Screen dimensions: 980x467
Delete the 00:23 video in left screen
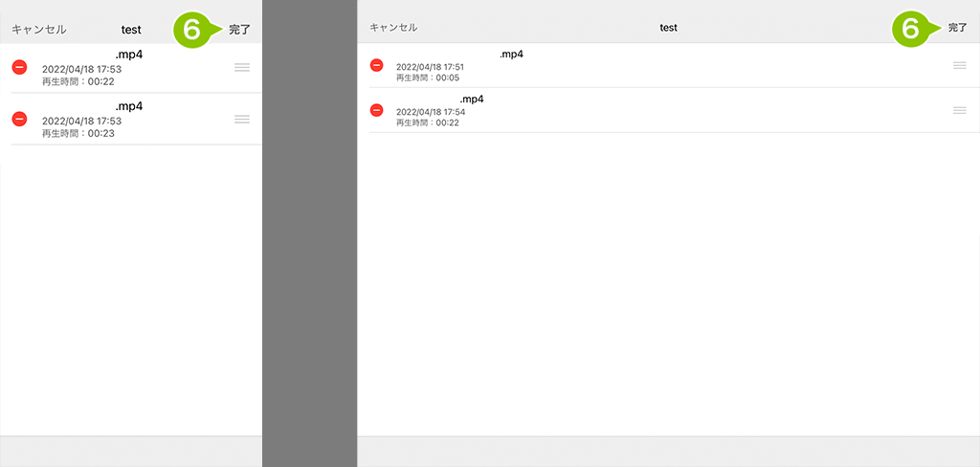click(x=19, y=118)
